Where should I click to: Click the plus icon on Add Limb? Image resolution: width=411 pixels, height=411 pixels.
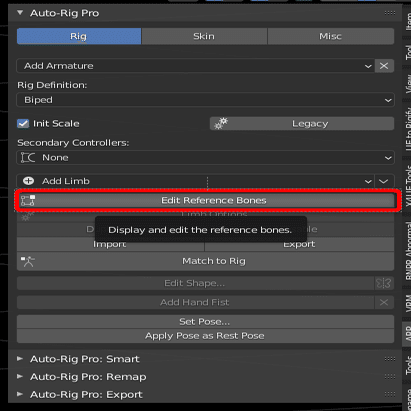coord(28,181)
